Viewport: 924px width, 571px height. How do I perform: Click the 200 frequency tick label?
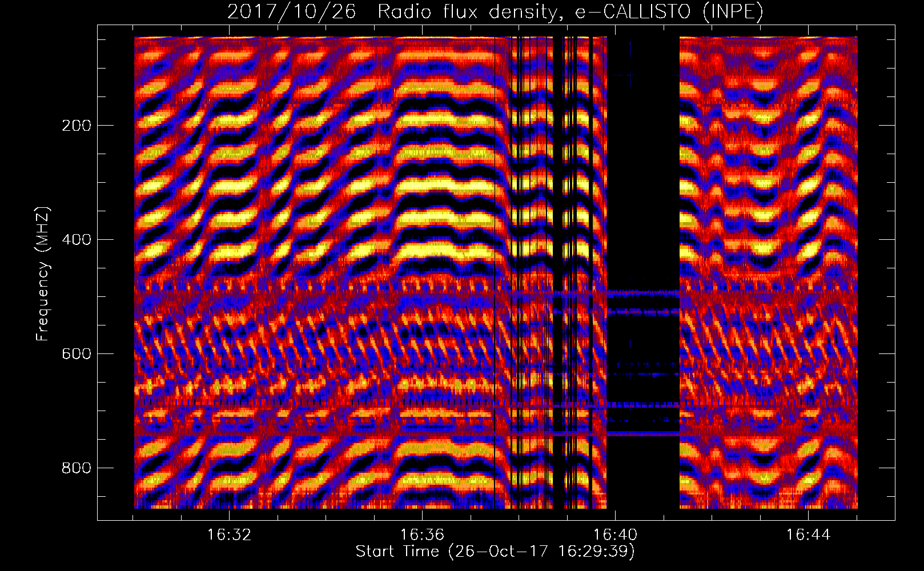pyautogui.click(x=77, y=126)
